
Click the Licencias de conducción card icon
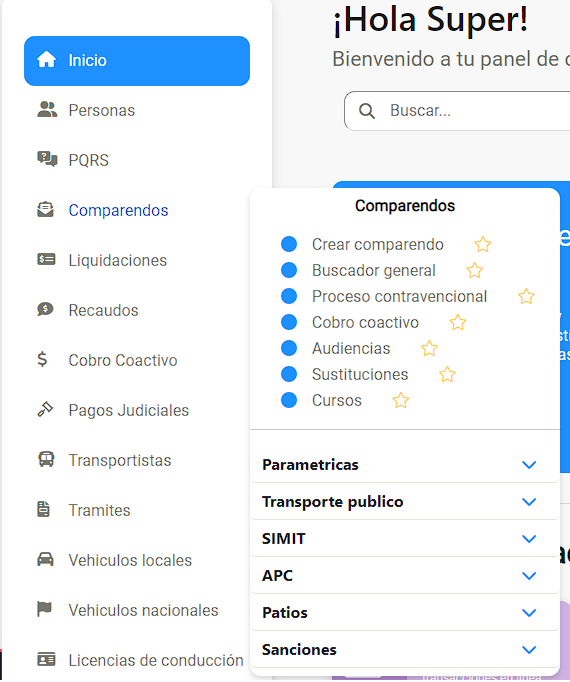pyautogui.click(x=46, y=659)
